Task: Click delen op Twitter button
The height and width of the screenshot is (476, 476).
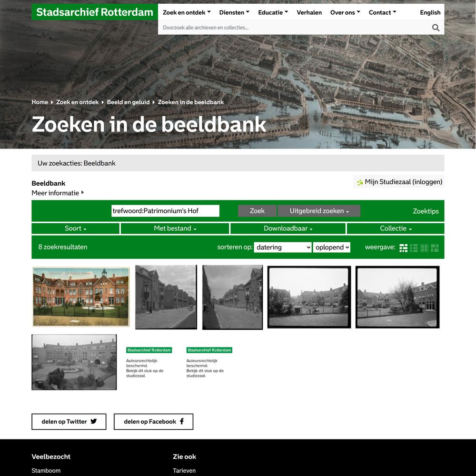Action: tap(69, 422)
